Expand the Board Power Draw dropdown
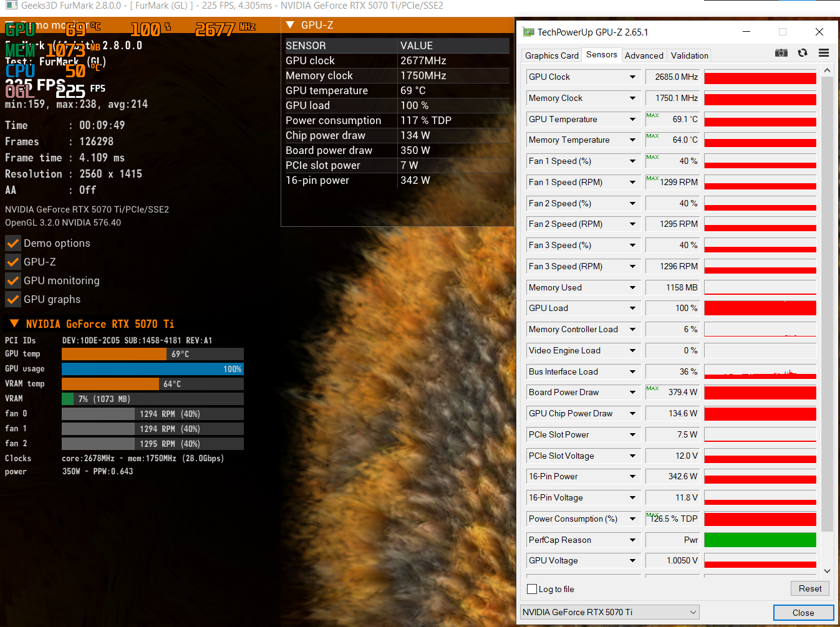This screenshot has height=627, width=840. [632, 392]
